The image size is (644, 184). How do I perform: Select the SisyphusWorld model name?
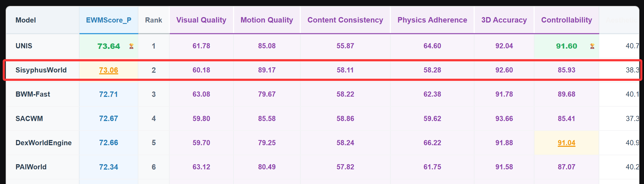[x=41, y=70]
